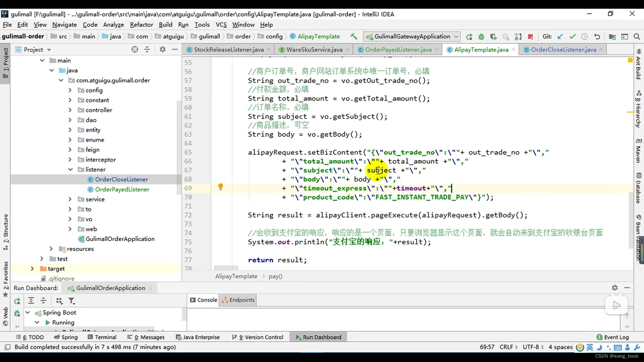The image size is (644, 362).
Task: Hide the Project panel minus icon
Action: click(175, 49)
